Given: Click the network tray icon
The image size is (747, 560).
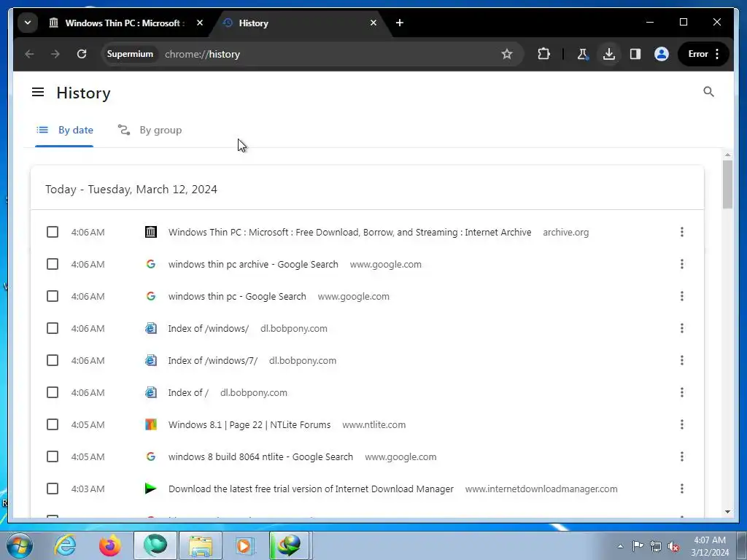Looking at the screenshot, I should tap(656, 546).
